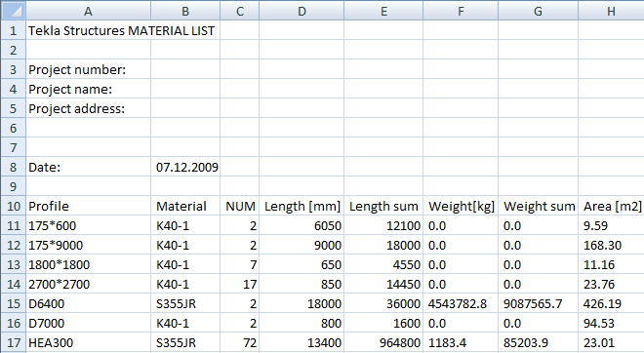Select column F header
The image size is (644, 353).
click(x=461, y=11)
